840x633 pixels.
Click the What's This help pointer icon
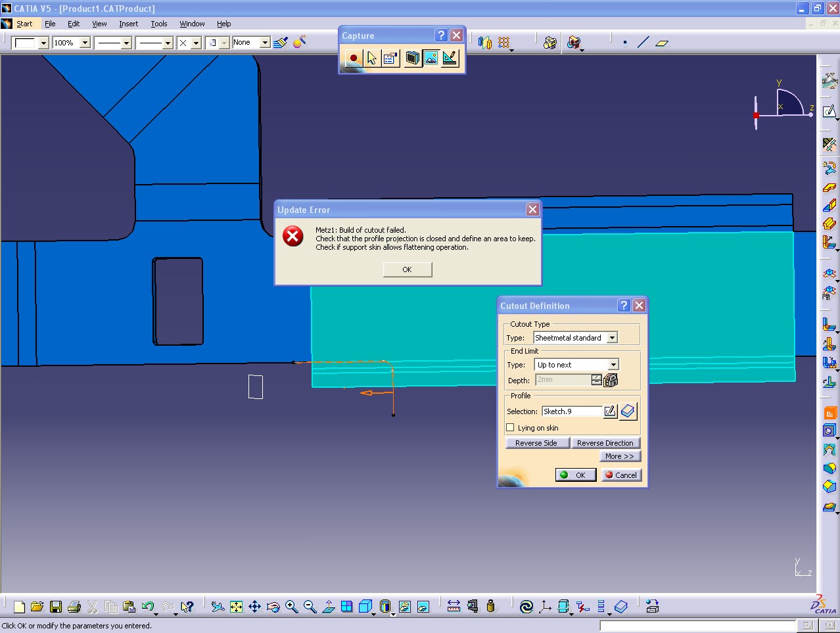(x=187, y=607)
